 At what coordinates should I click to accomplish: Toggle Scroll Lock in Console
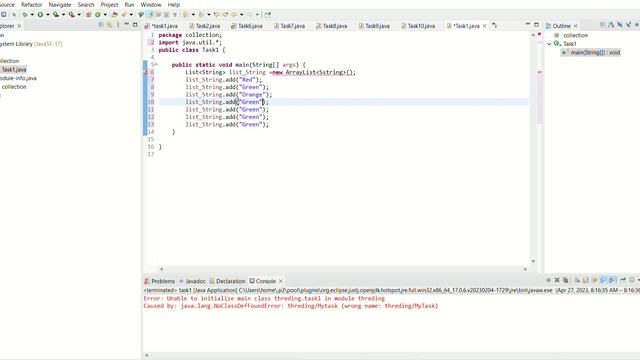[585, 280]
